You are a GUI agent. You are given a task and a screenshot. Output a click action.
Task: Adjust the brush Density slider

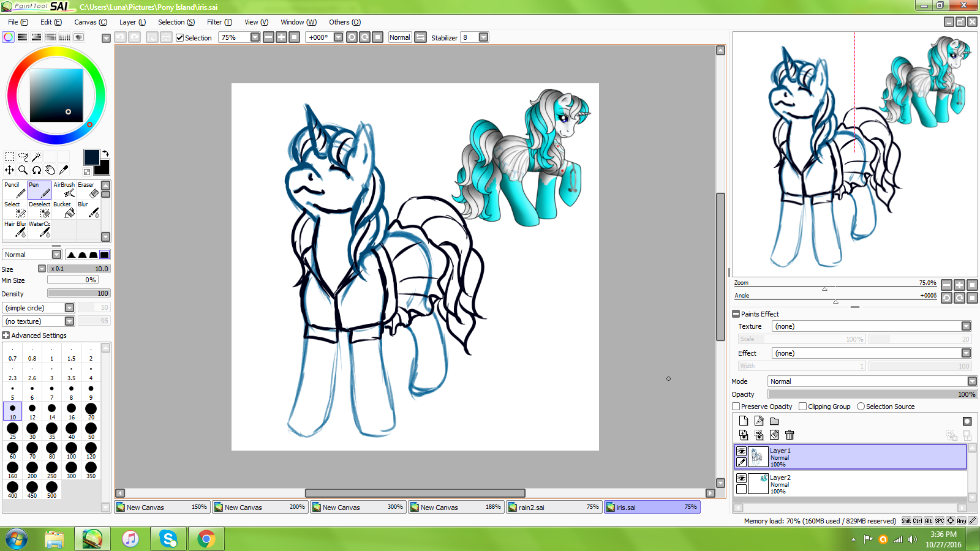(x=79, y=293)
